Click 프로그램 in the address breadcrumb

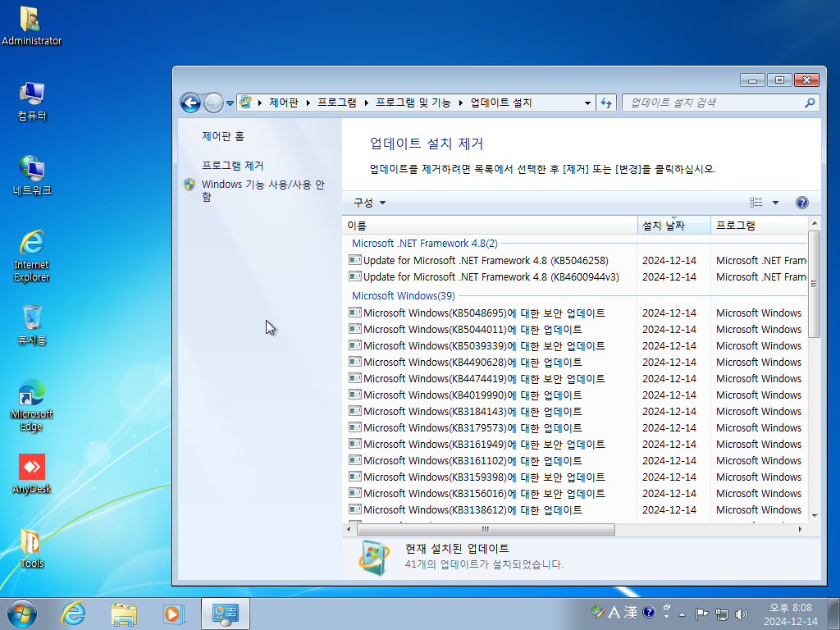[337, 103]
